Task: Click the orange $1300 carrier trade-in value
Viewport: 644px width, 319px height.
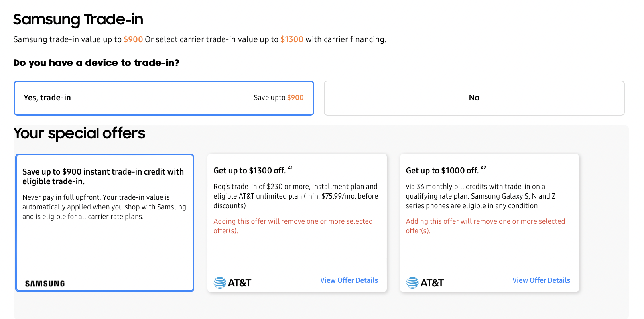Action: point(291,39)
